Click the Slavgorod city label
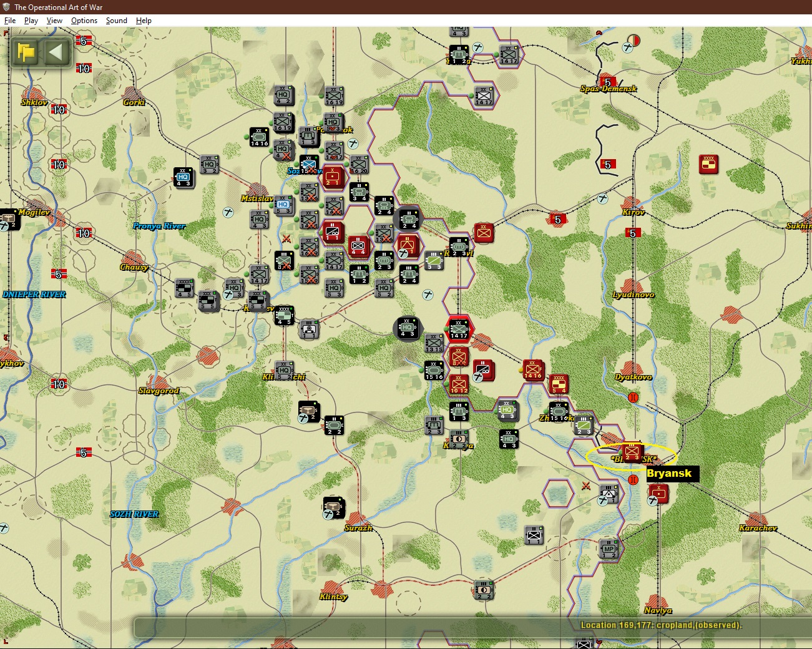 (159, 391)
